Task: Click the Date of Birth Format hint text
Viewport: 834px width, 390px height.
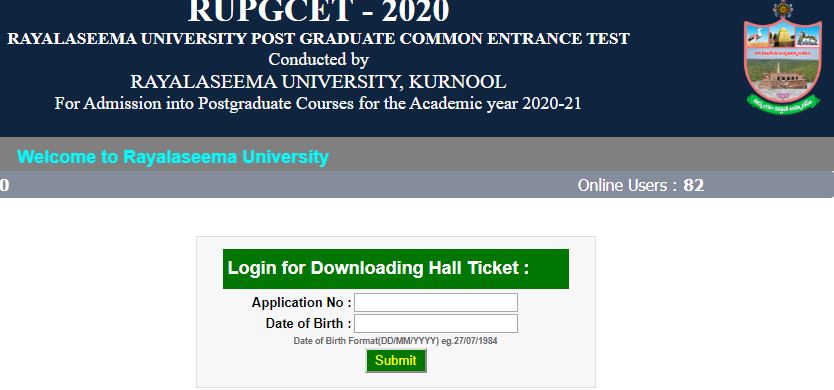Action: pos(395,341)
